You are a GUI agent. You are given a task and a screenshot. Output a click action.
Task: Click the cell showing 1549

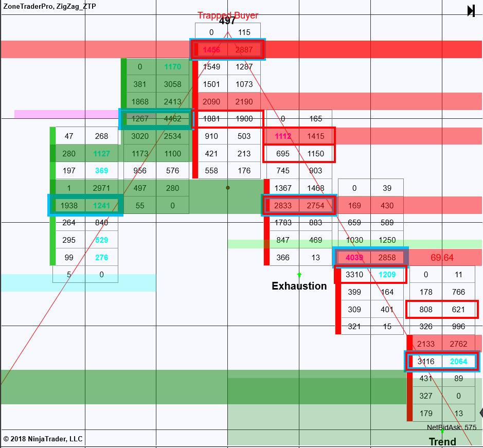point(211,67)
